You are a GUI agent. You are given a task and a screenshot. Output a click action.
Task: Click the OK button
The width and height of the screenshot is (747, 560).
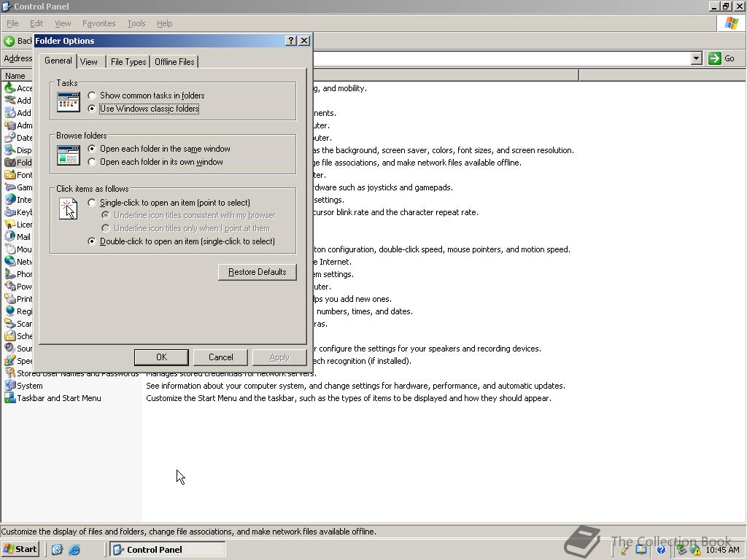tap(161, 357)
